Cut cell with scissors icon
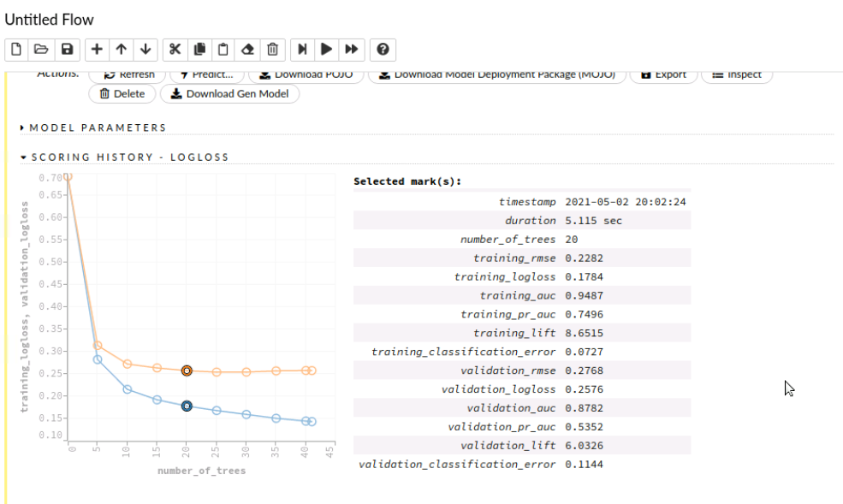This screenshot has height=504, width=843. click(x=175, y=50)
